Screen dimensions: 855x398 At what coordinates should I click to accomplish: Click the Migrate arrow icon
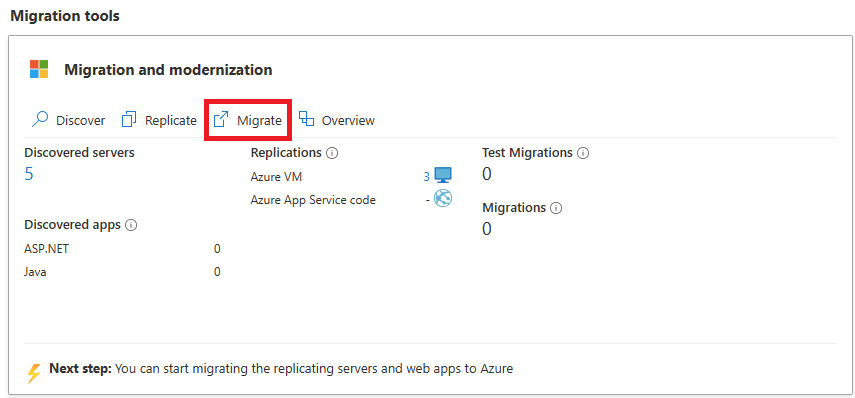221,119
